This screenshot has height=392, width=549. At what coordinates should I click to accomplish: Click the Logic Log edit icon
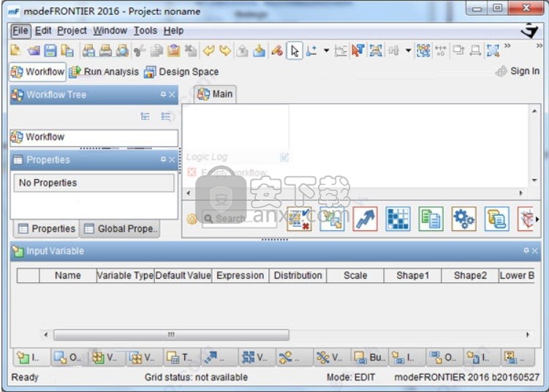click(284, 157)
